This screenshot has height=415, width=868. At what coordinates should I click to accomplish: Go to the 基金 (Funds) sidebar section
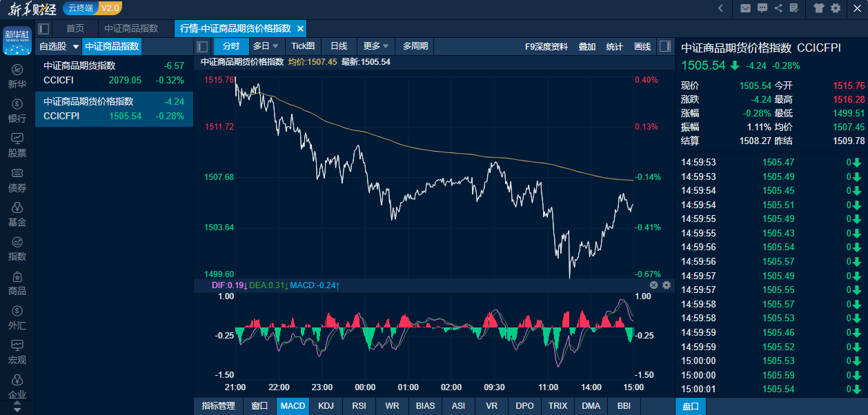17,214
